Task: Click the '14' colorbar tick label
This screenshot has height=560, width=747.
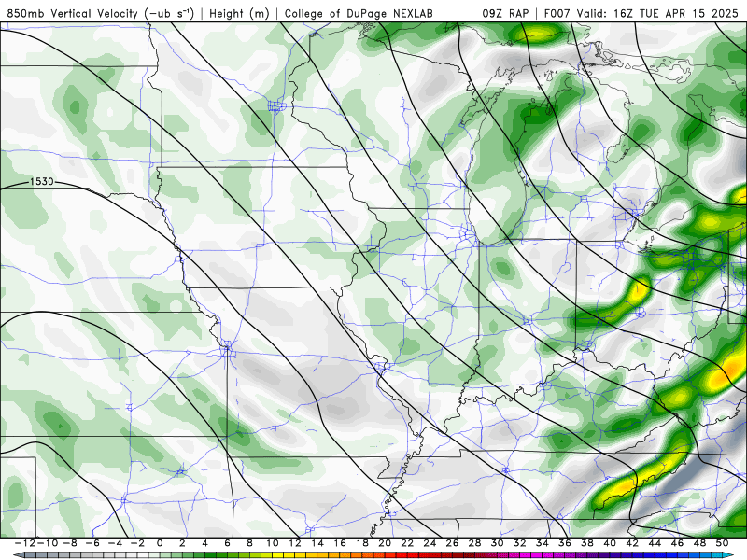Action: point(317,543)
